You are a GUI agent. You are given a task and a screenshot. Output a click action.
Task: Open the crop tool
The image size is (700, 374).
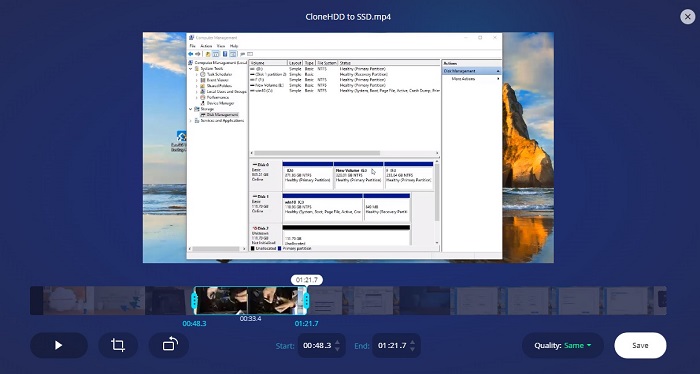[118, 345]
